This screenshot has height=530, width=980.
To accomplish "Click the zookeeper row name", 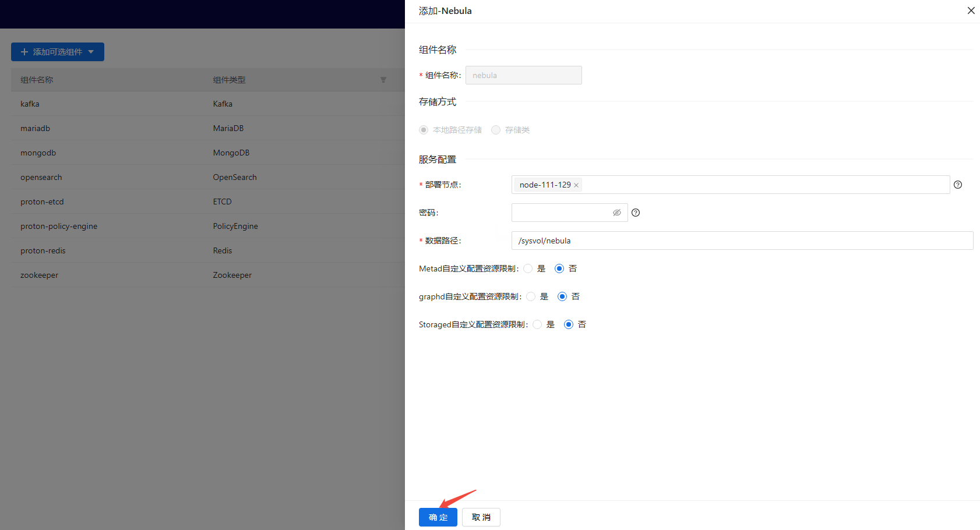I will [39, 275].
